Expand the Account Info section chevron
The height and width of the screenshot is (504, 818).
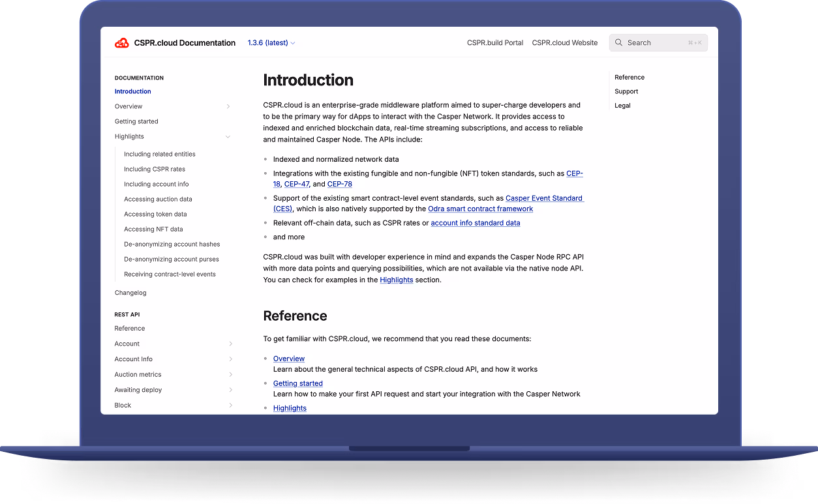231,359
